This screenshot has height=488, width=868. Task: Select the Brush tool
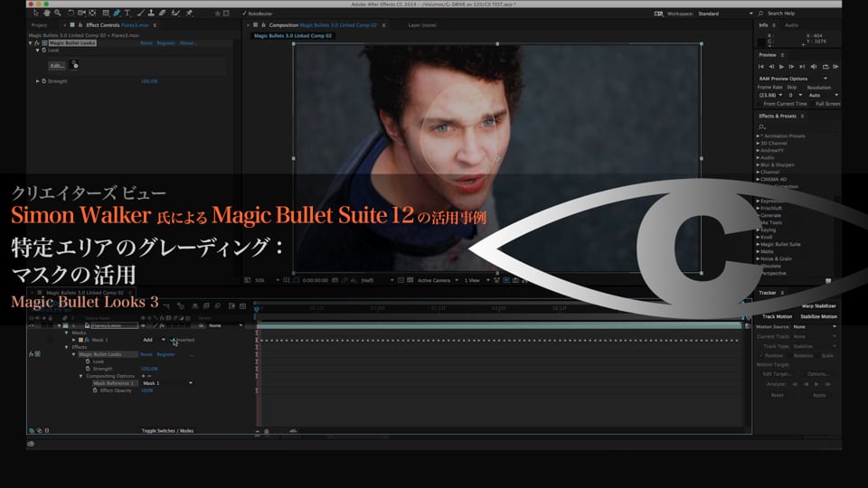141,13
